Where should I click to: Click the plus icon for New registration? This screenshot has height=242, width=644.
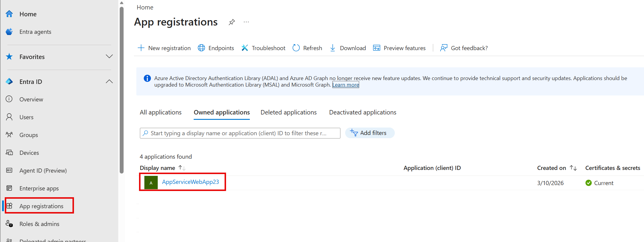(x=141, y=48)
